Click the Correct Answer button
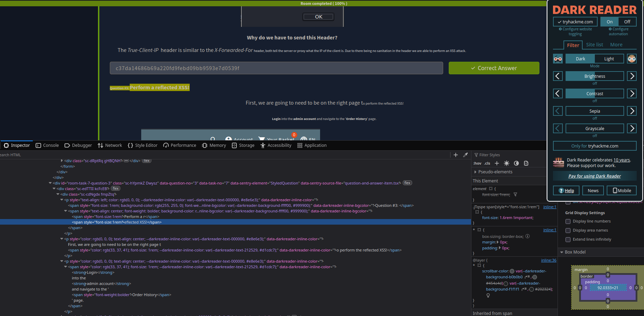 (494, 68)
